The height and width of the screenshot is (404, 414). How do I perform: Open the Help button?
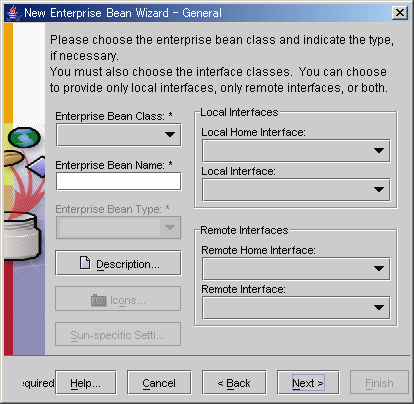pos(86,382)
